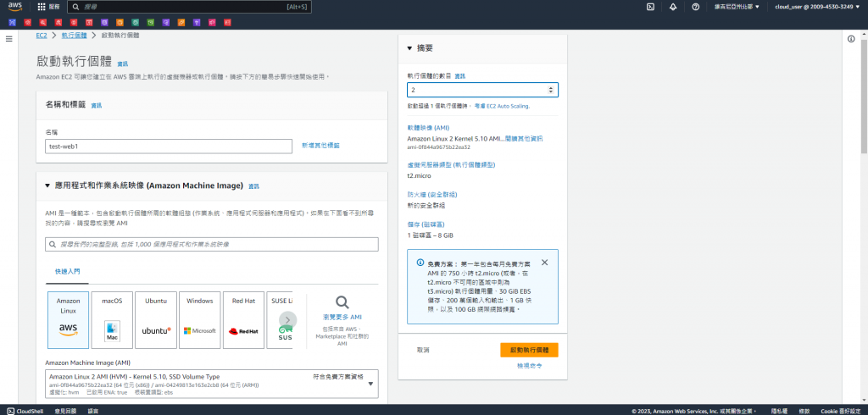868x415 pixels.
Task: Click the blue favorite service icon in bookmarks bar
Action: pos(12,23)
